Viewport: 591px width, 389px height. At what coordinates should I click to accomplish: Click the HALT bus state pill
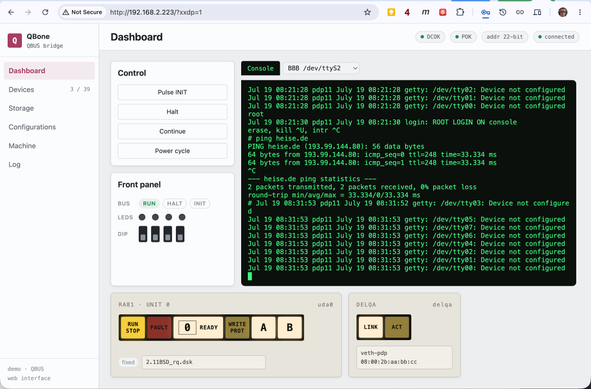pos(175,204)
